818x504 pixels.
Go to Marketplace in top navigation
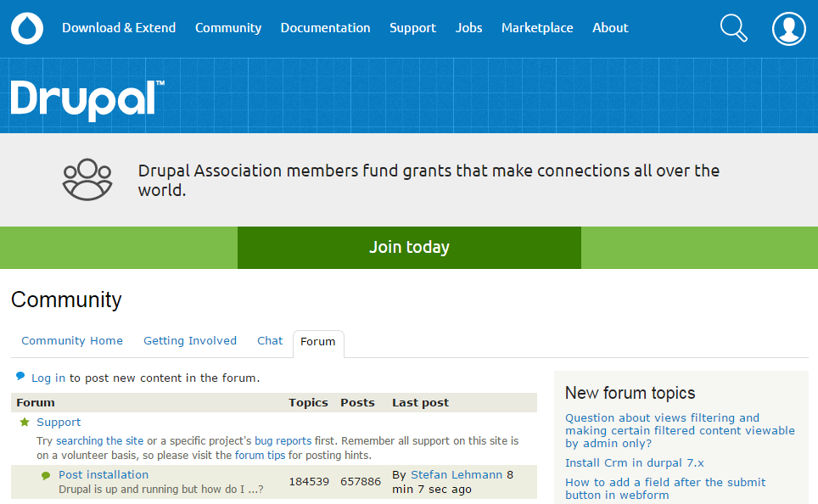[x=537, y=28]
